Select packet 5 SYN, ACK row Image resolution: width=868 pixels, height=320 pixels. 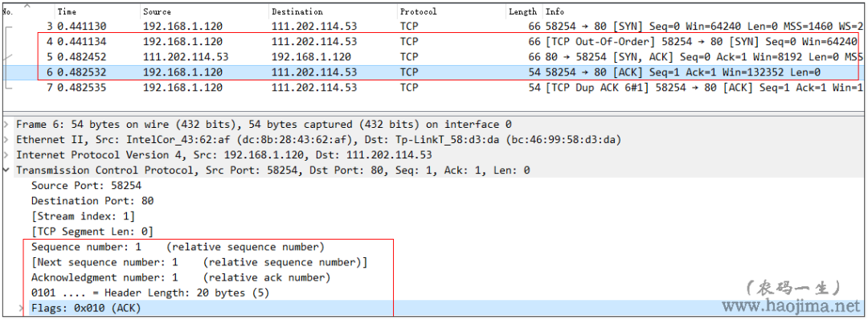434,57
